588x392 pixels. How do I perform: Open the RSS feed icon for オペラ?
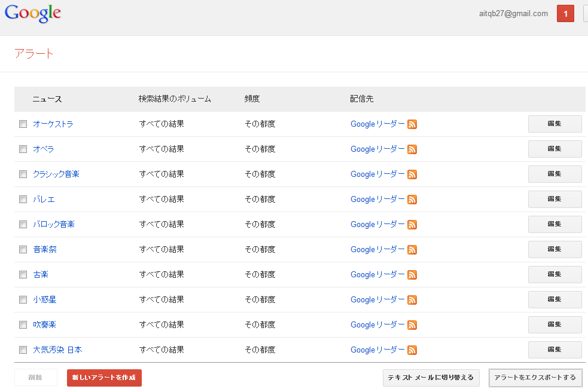pos(412,149)
